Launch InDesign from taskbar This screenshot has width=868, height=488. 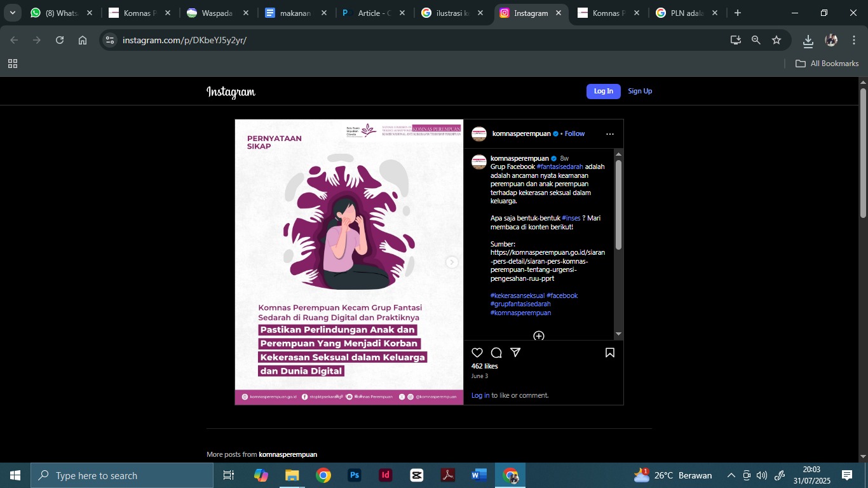pos(386,475)
